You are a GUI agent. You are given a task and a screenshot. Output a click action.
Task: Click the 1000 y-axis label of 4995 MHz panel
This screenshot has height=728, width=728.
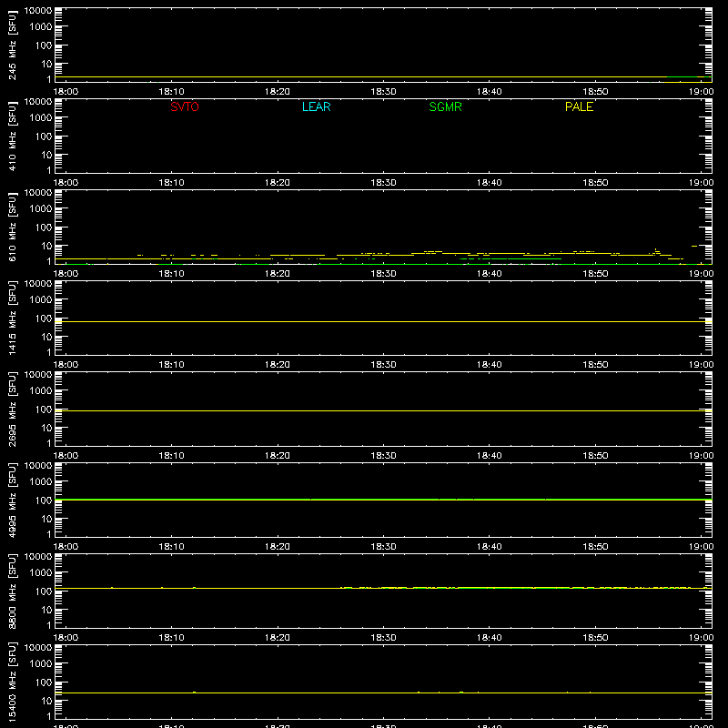[41, 482]
